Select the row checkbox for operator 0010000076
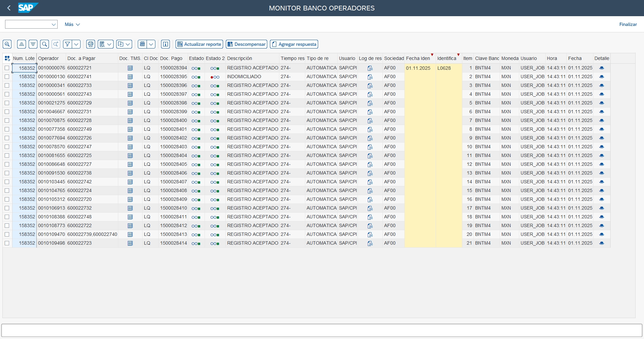The image size is (644, 339). [7, 68]
